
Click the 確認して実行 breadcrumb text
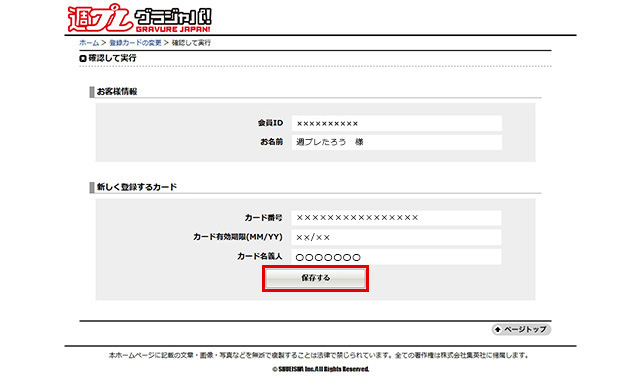pos(191,43)
